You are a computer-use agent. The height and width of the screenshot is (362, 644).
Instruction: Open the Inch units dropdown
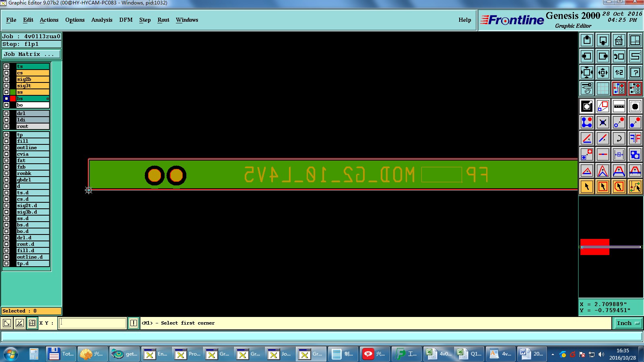[628, 323]
